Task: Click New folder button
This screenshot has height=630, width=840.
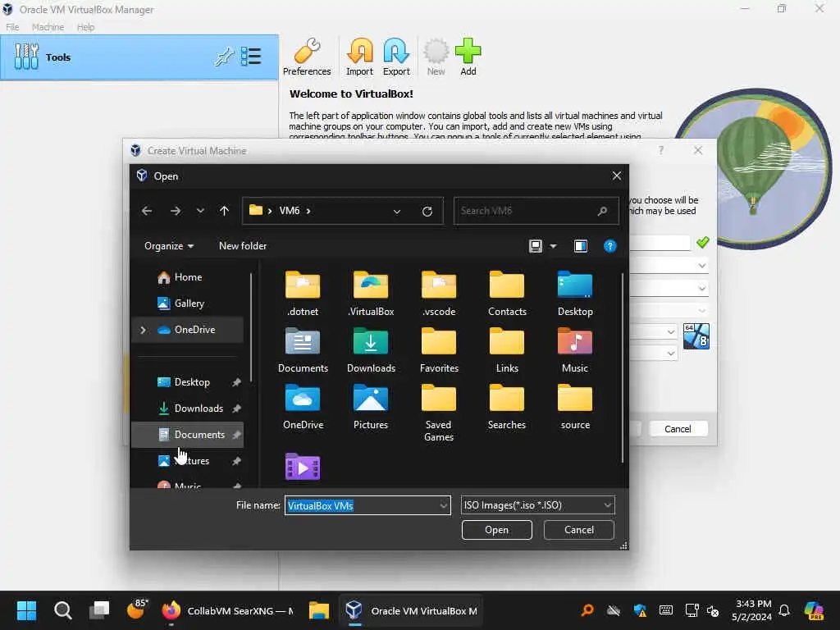Action: 243,246
